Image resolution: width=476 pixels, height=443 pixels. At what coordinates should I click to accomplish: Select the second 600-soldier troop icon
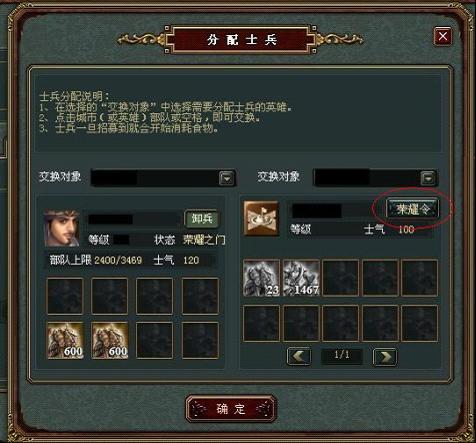pos(110,340)
